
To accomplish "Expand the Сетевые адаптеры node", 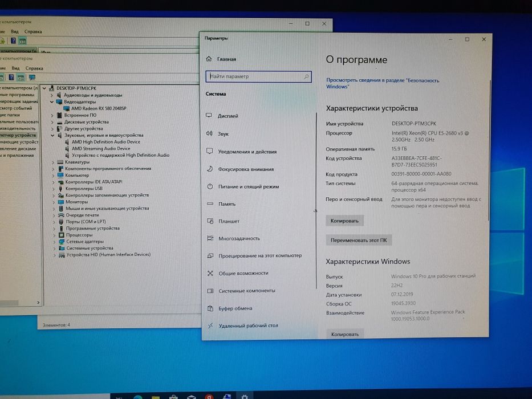I will pos(54,242).
